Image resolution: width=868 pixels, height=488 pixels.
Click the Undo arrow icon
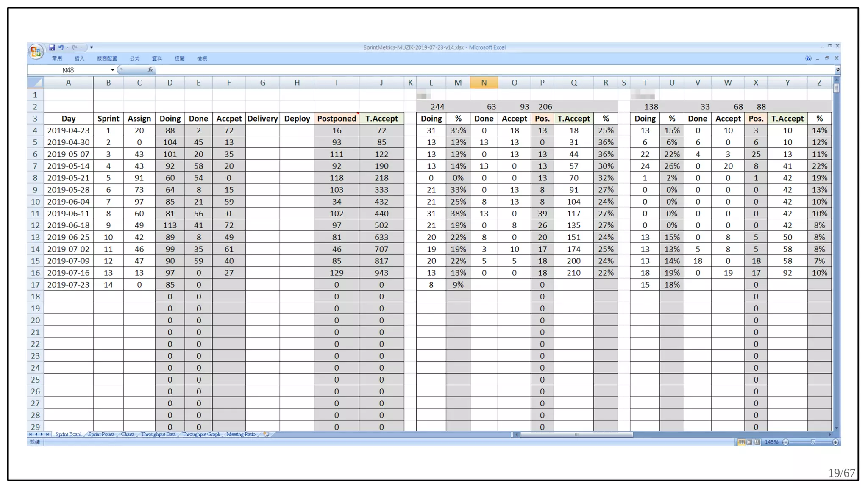61,47
